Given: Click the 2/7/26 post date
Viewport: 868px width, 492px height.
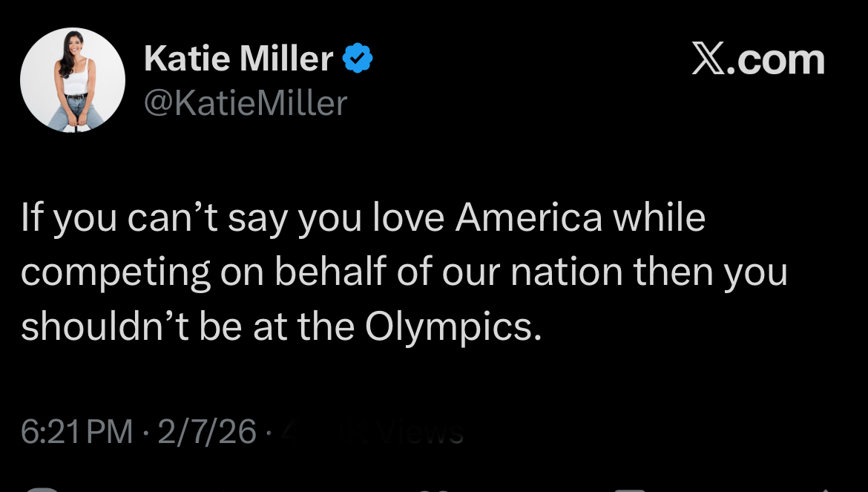Looking at the screenshot, I should (x=207, y=431).
